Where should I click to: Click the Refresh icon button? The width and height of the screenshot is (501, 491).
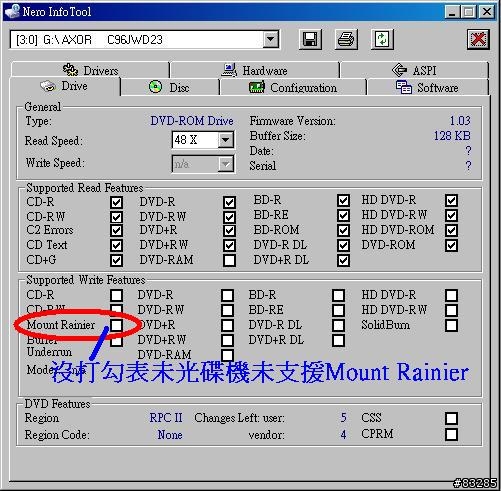382,39
